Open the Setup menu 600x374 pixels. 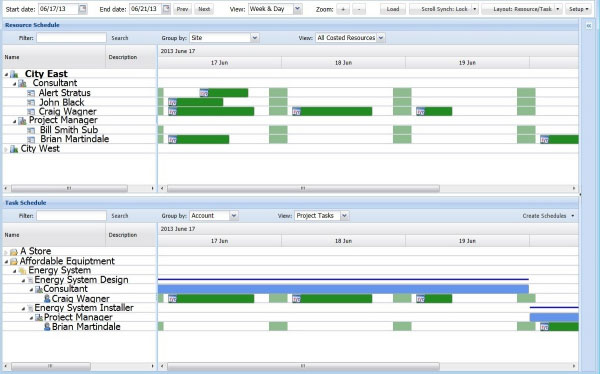tap(578, 9)
